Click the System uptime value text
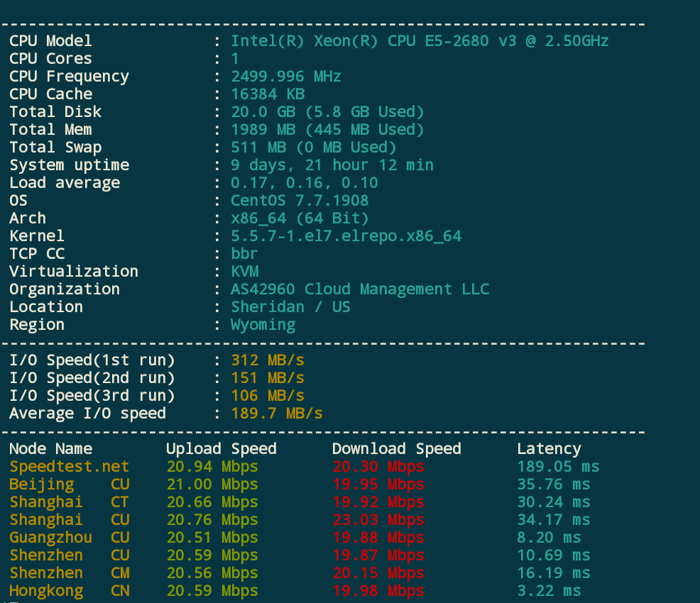This screenshot has width=700, height=603. [332, 165]
